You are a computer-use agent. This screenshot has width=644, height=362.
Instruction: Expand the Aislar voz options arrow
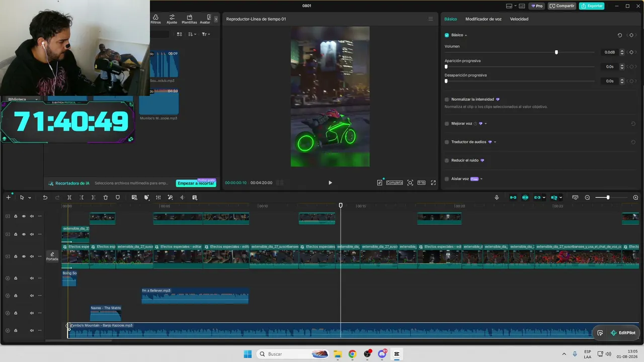tap(481, 179)
